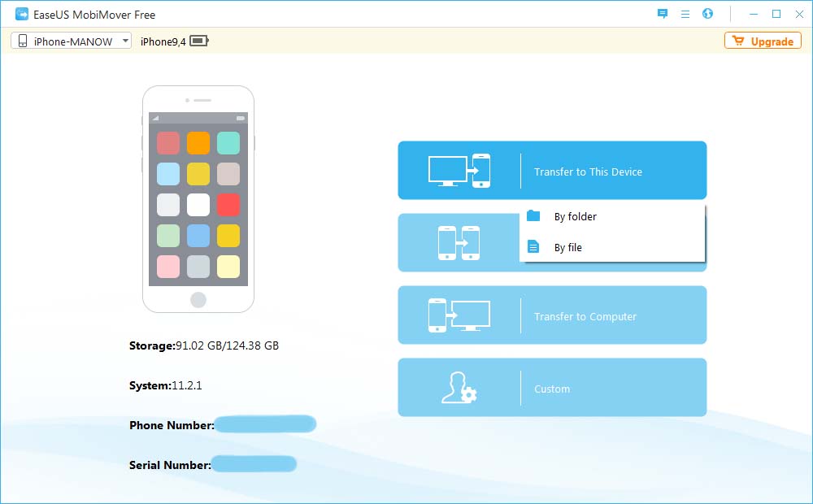The height and width of the screenshot is (504, 813).
Task: Click the Transfer to Computer phone-to-monitor icon
Action: click(459, 315)
